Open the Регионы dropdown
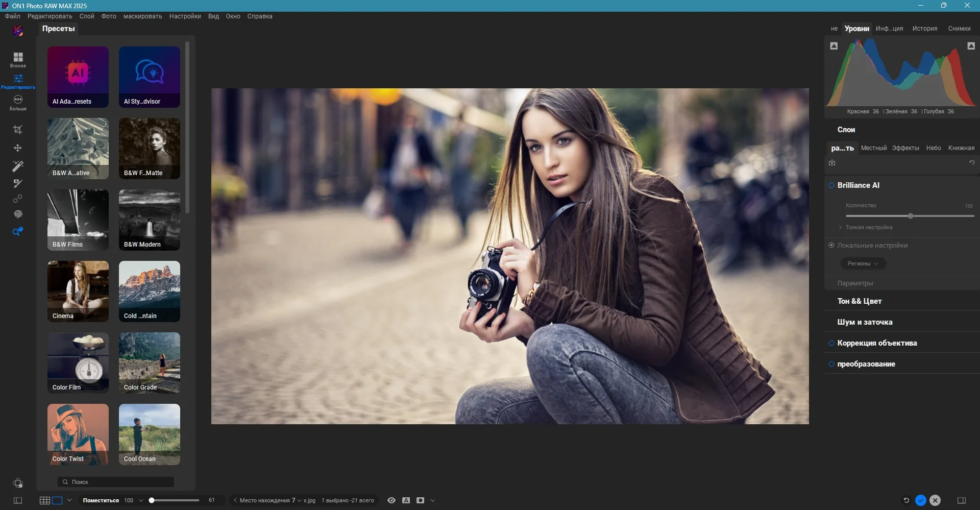 coord(863,263)
